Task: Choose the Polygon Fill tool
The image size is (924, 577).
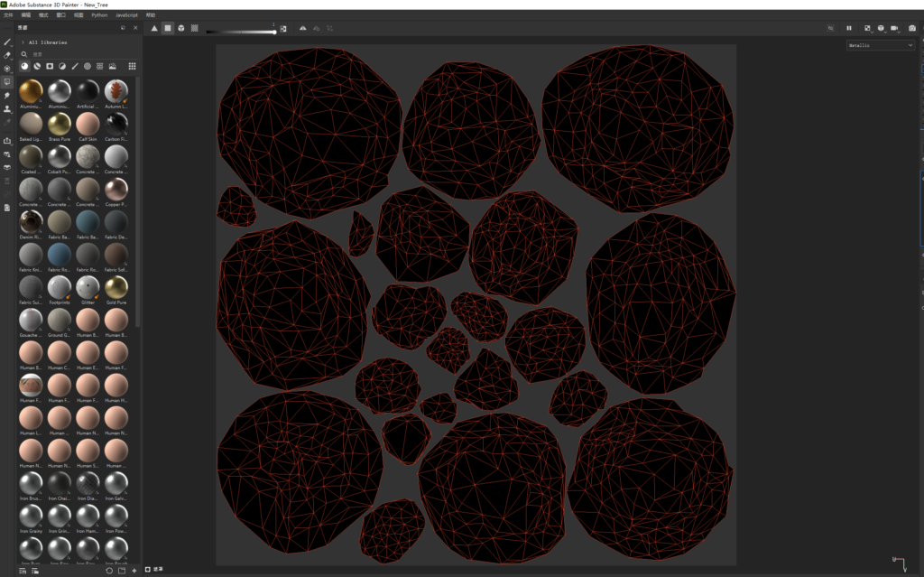Action: (x=7, y=82)
